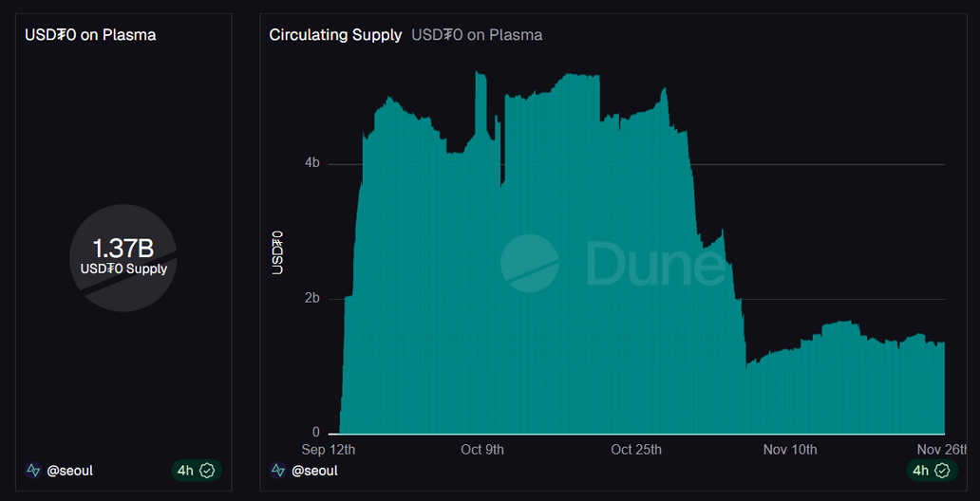Click the USD₮0 Supply counter label
The image size is (980, 501).
pyautogui.click(x=123, y=269)
